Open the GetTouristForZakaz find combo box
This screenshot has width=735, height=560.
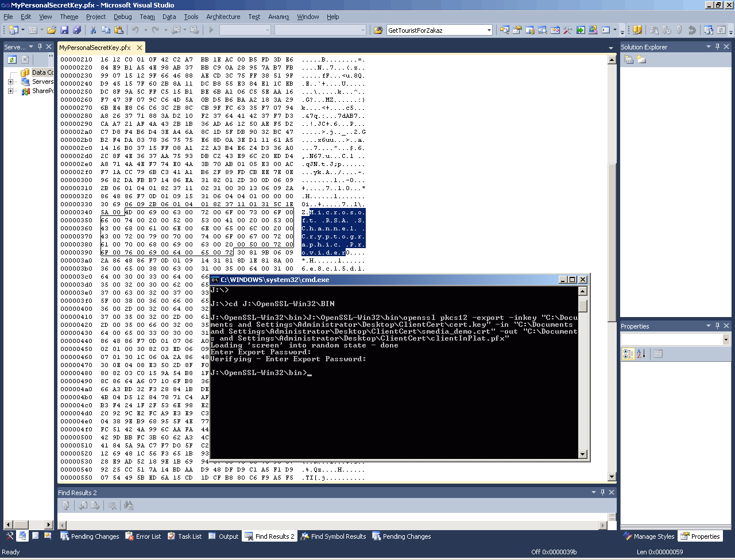489,30
